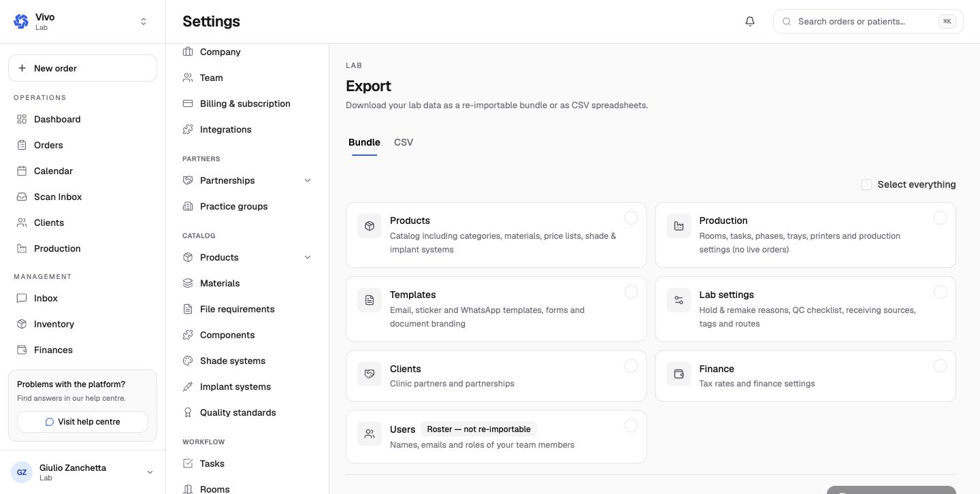
Task: Open Giulio Zanchetta account menu chevron
Action: click(x=150, y=472)
